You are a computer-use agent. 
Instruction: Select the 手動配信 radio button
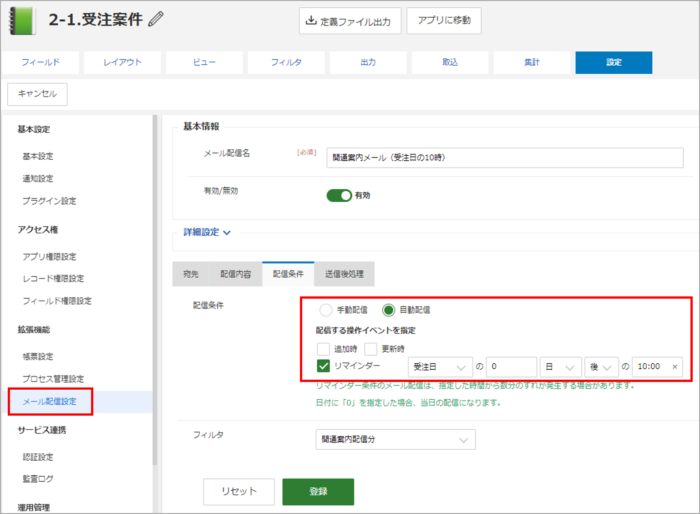326,309
